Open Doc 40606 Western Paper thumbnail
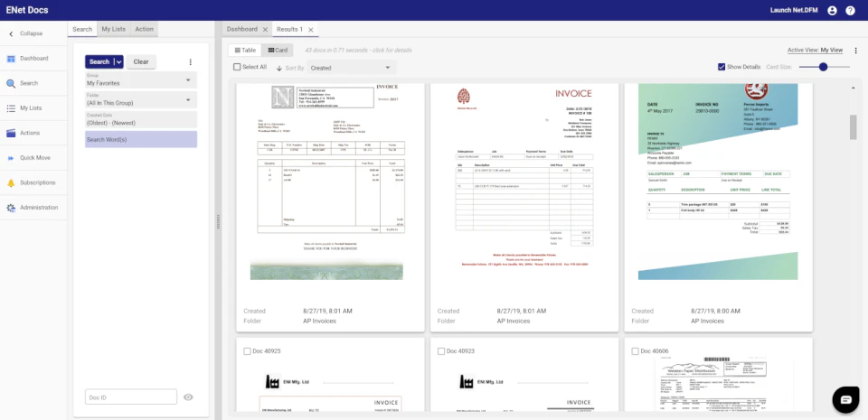Screen dimensions: 868x420 (718, 384)
